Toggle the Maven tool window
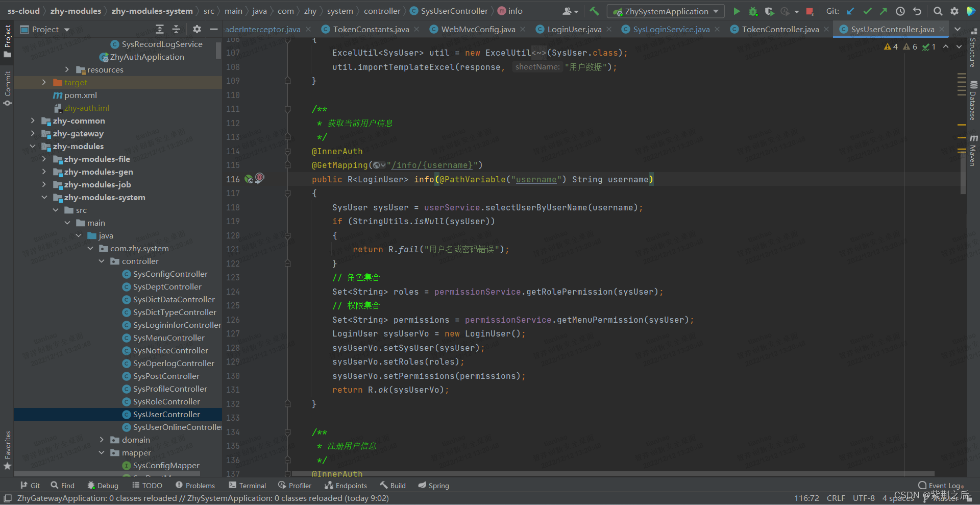 coord(973,152)
